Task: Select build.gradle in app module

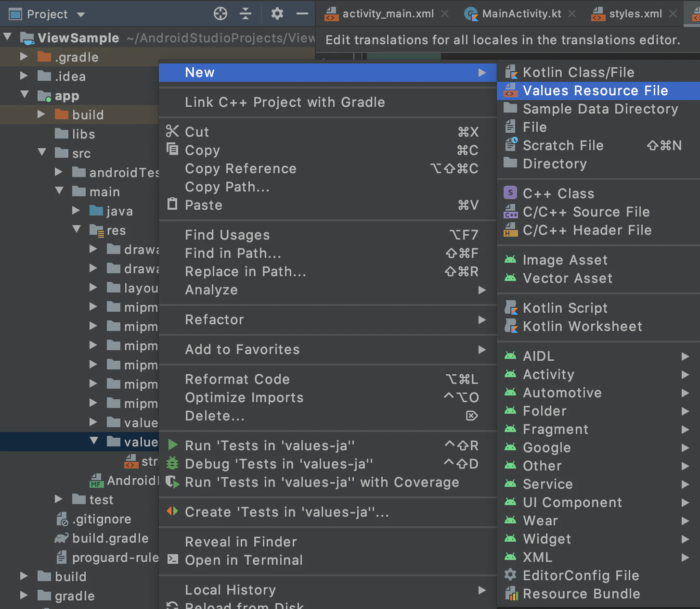Action: point(110,538)
